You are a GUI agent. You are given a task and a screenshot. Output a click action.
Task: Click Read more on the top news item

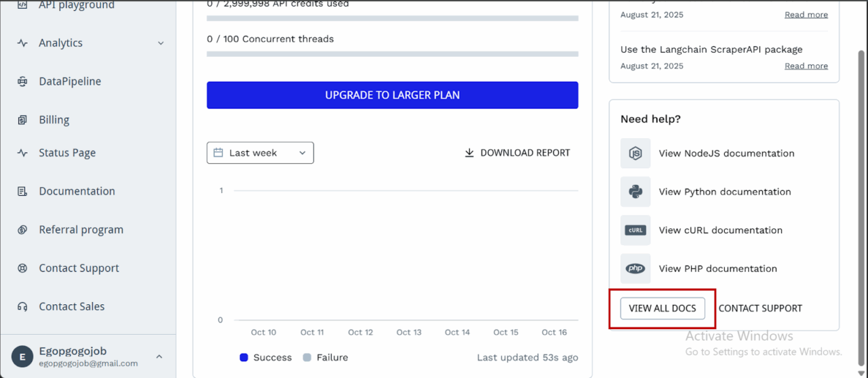tap(806, 15)
